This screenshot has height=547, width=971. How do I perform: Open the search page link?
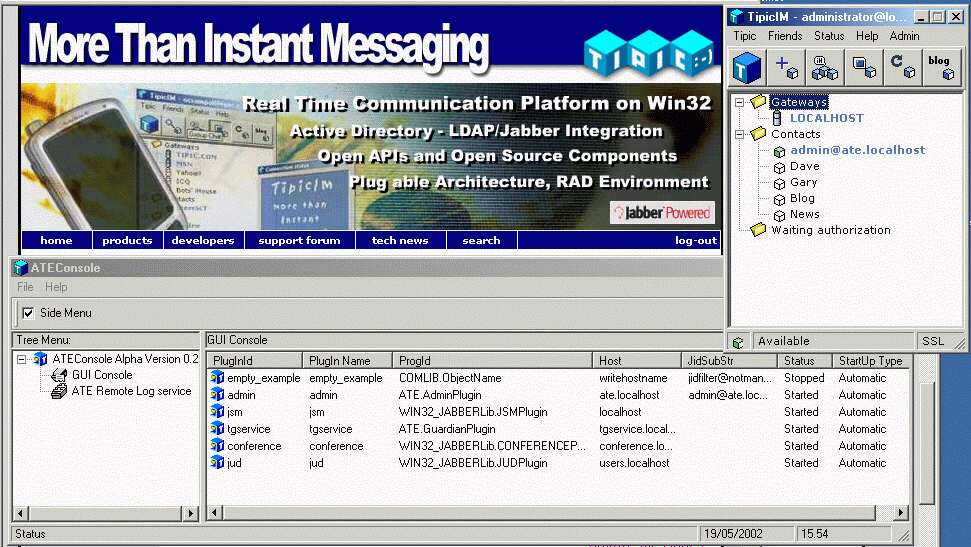click(481, 240)
